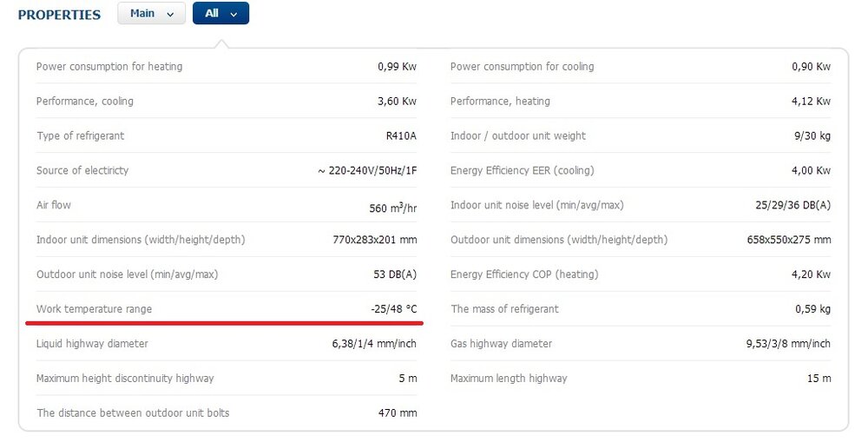The image size is (868, 442).
Task: Select the 770x283x201 mm indoor dimensions value
Action: [x=374, y=240]
